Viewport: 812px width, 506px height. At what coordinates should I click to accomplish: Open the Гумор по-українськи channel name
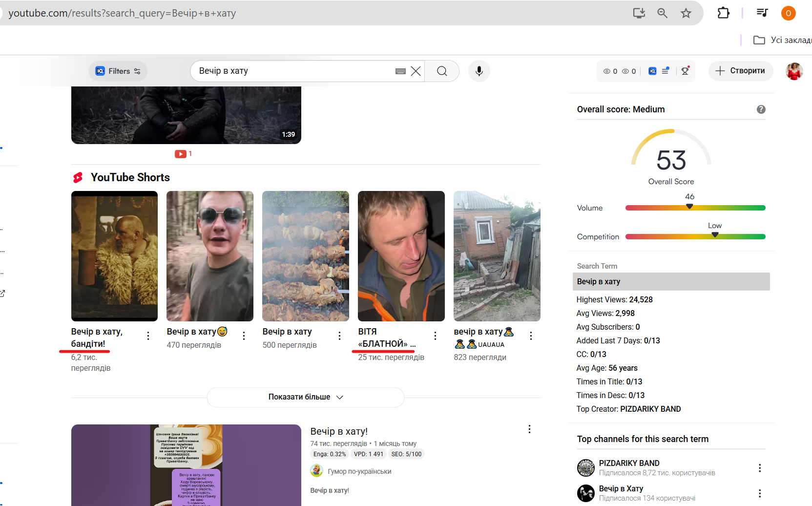(359, 471)
